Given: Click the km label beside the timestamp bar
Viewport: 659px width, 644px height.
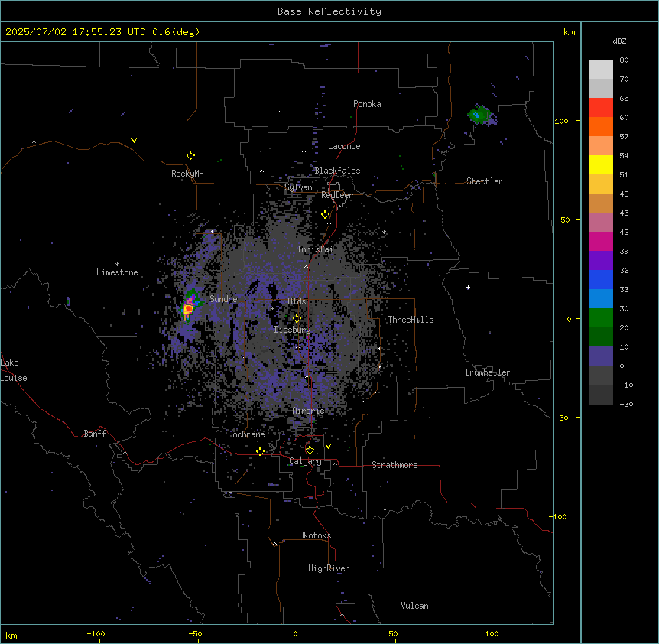Looking at the screenshot, I should coord(570,32).
